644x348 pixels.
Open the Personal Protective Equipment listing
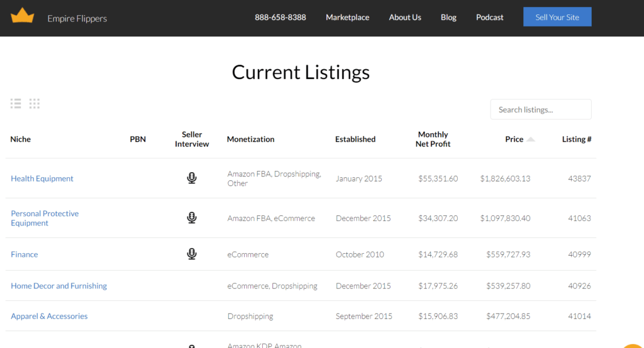click(45, 218)
